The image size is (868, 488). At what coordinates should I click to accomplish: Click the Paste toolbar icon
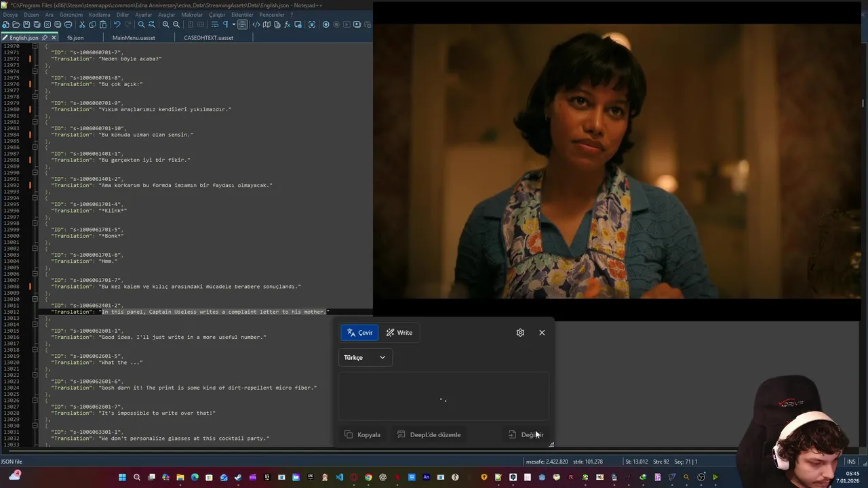click(x=103, y=24)
